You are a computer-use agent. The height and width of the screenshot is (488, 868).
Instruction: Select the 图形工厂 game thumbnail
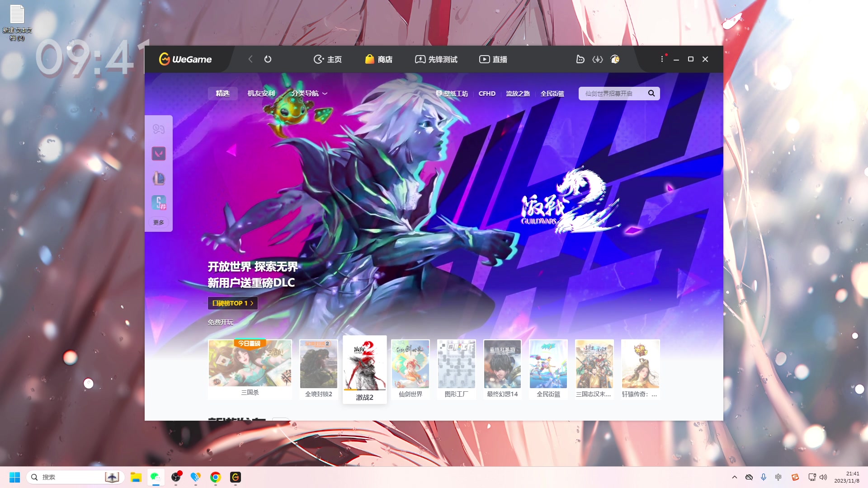[457, 369]
